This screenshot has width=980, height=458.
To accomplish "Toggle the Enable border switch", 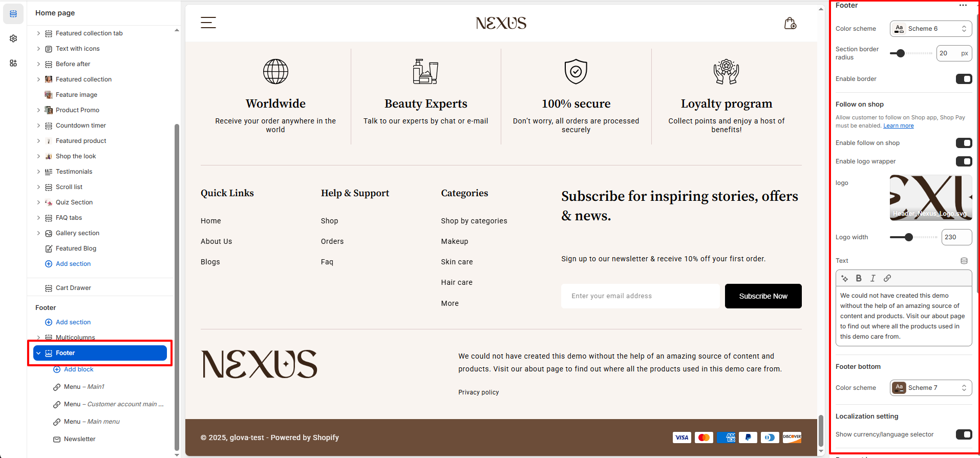I will coord(964,79).
